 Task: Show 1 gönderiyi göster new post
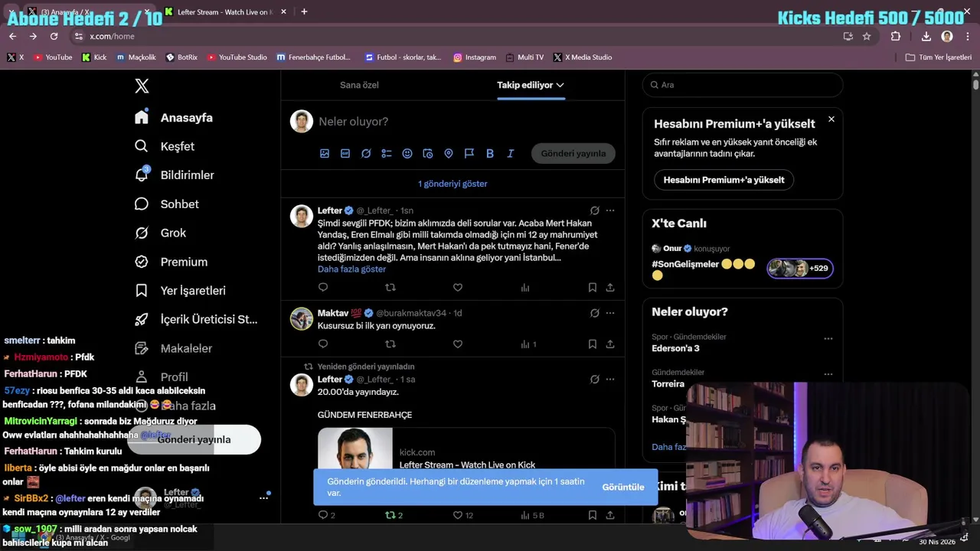452,184
